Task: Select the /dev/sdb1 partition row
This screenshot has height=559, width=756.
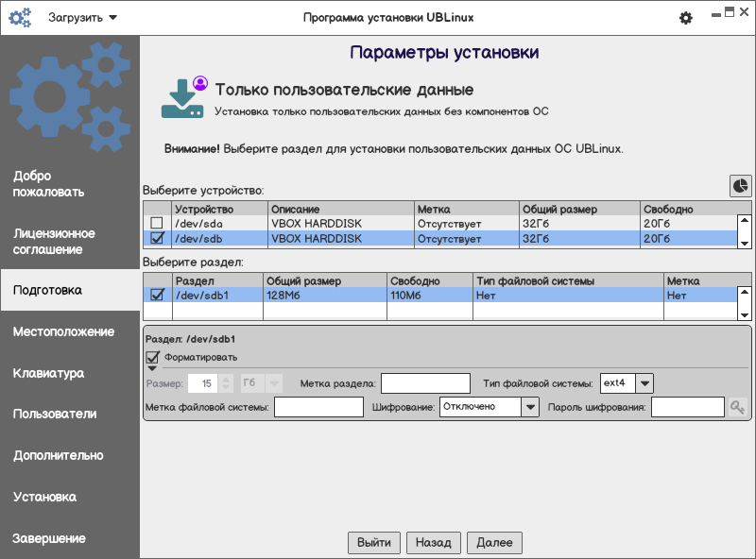Action: tap(312, 296)
